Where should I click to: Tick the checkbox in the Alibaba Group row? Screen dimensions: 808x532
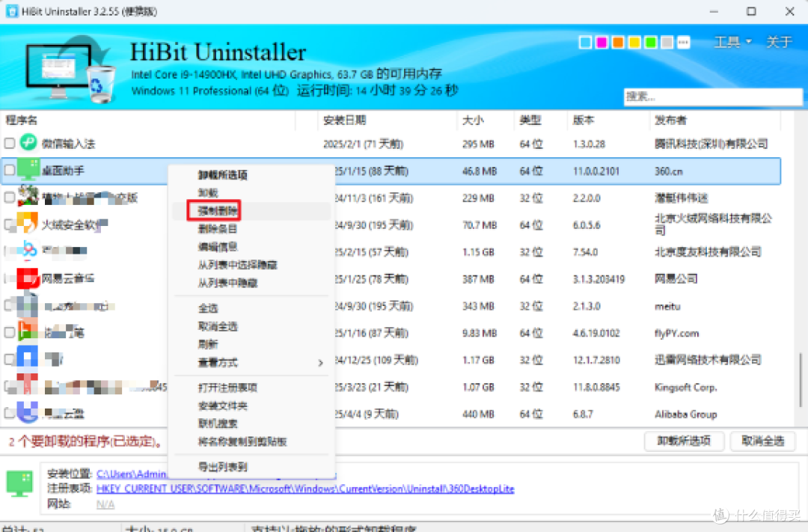pos(9,413)
